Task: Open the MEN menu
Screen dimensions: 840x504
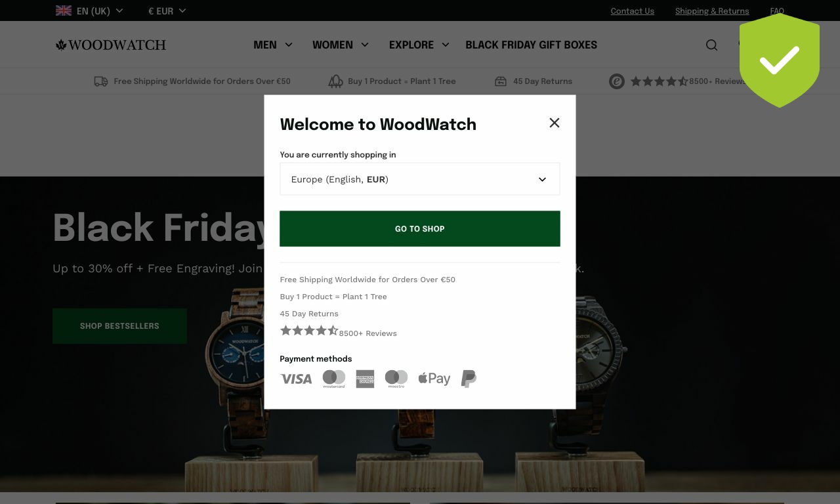Action: tap(273, 45)
